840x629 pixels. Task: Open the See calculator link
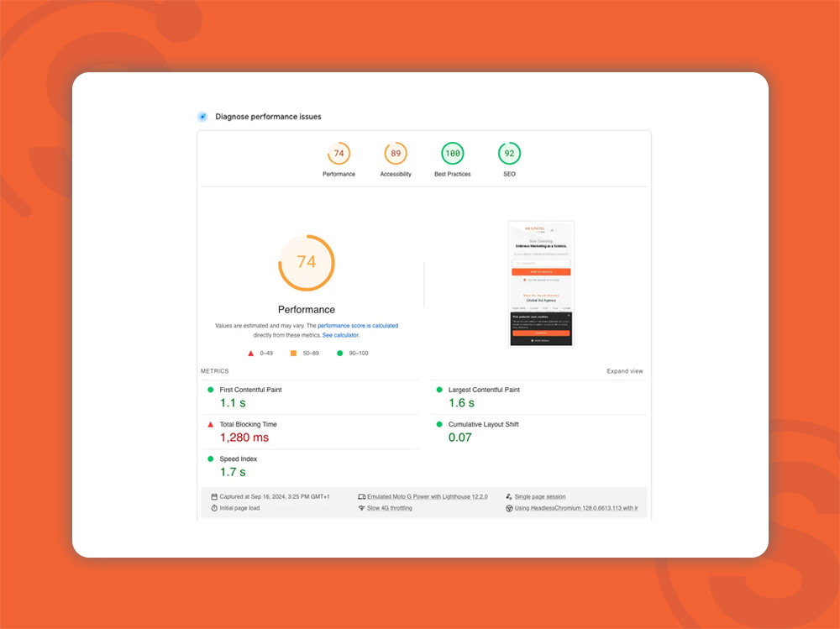(x=340, y=335)
